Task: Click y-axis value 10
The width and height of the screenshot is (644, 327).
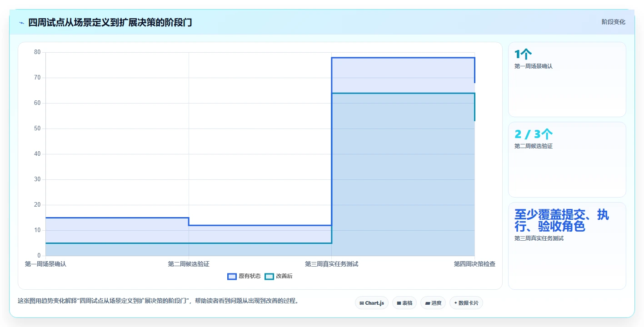Action: pos(37,230)
